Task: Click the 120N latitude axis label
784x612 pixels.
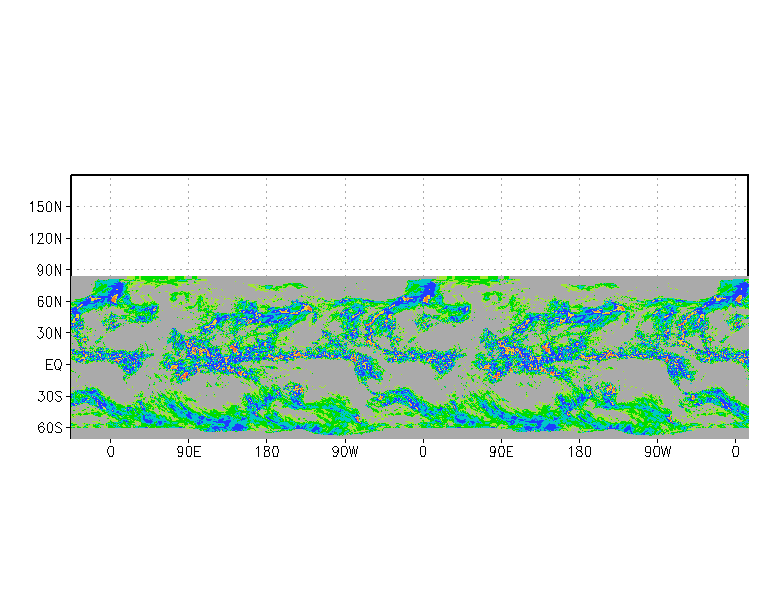Action: click(x=46, y=238)
